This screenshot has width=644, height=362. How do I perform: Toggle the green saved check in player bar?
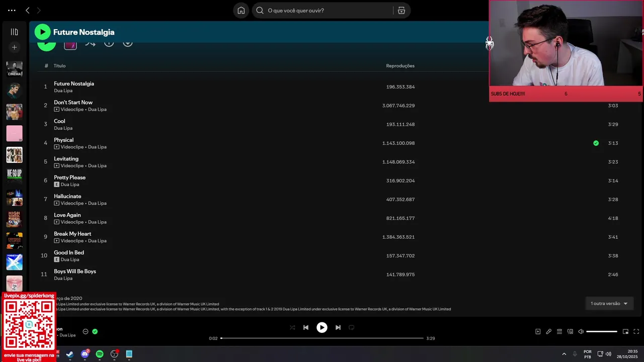click(95, 331)
